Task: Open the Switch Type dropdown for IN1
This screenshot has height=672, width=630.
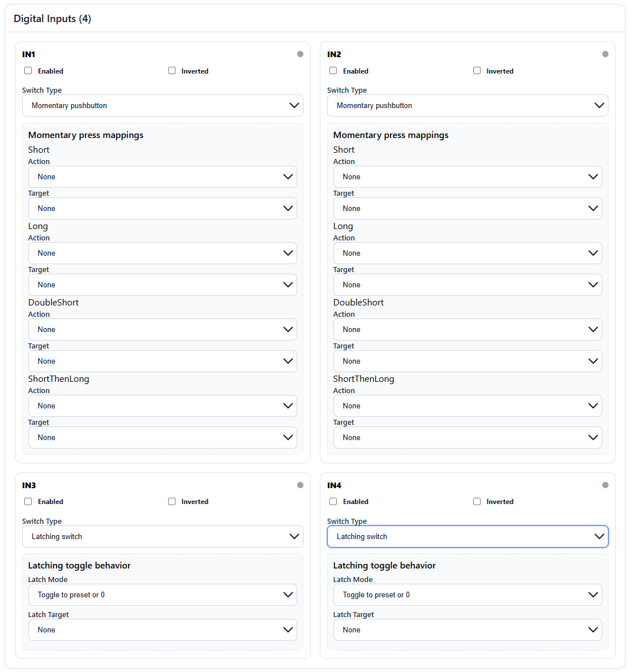Action: (x=162, y=105)
